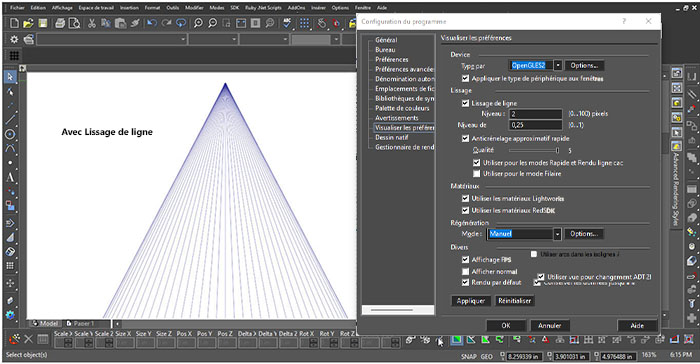Click the Annuler button

pyautogui.click(x=550, y=326)
